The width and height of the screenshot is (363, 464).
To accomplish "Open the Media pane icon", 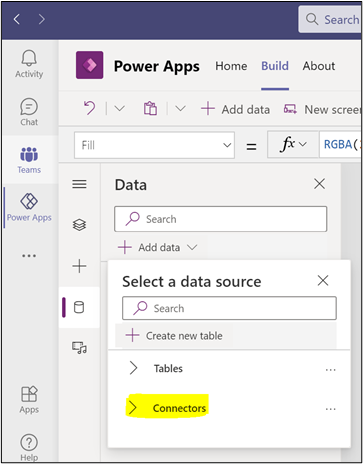I will (x=79, y=348).
